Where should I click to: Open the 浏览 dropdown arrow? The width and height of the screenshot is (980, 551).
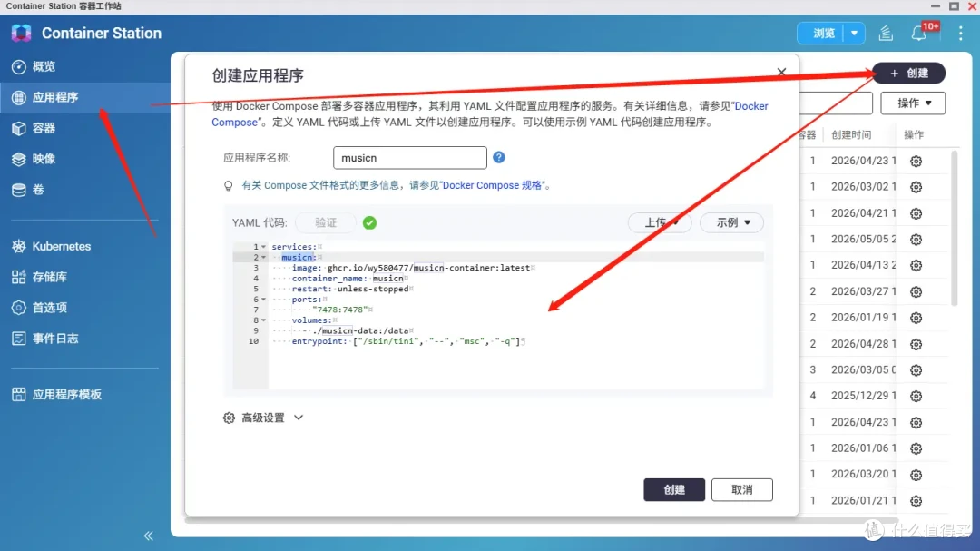tap(855, 34)
